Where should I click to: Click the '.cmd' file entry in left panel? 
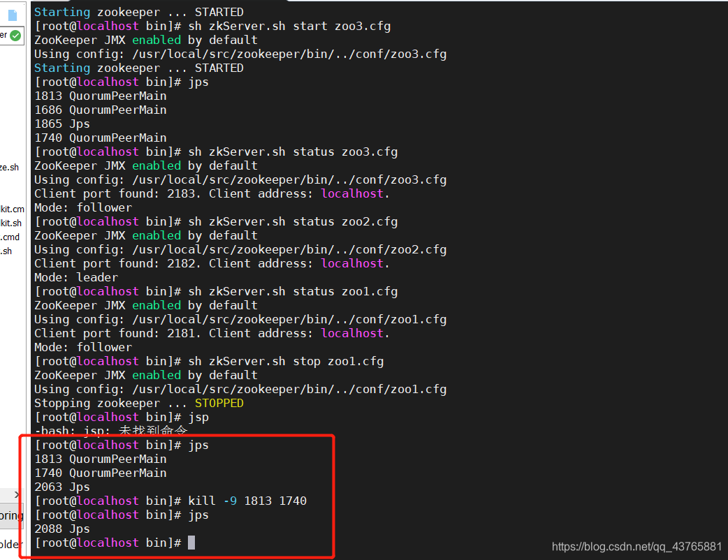[10, 237]
